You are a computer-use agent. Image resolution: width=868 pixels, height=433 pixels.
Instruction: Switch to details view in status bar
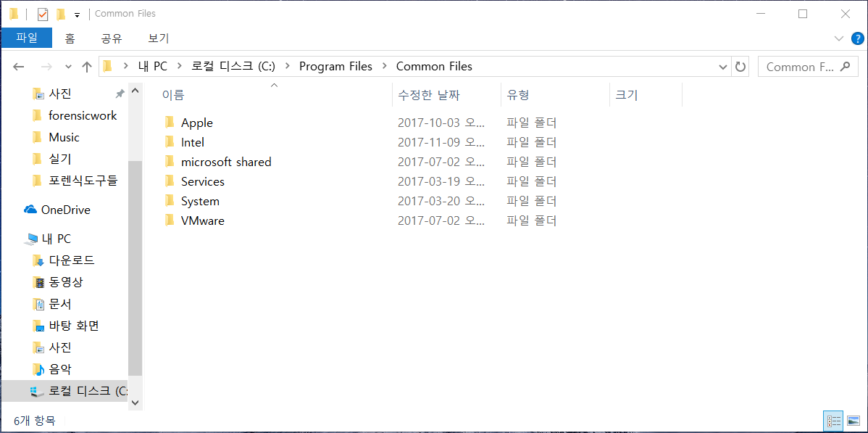(x=832, y=421)
